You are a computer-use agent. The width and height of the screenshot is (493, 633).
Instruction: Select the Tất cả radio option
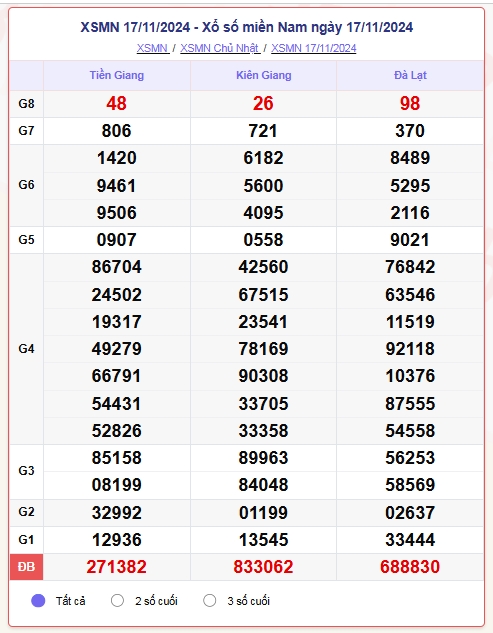coord(38,600)
